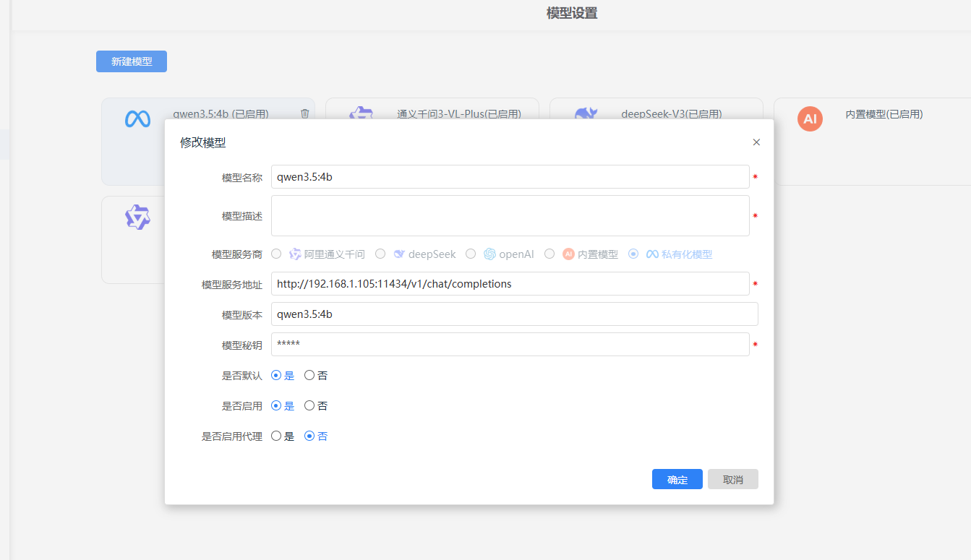The image size is (971, 560).
Task: Select deepSeek as model provider
Action: click(x=380, y=254)
